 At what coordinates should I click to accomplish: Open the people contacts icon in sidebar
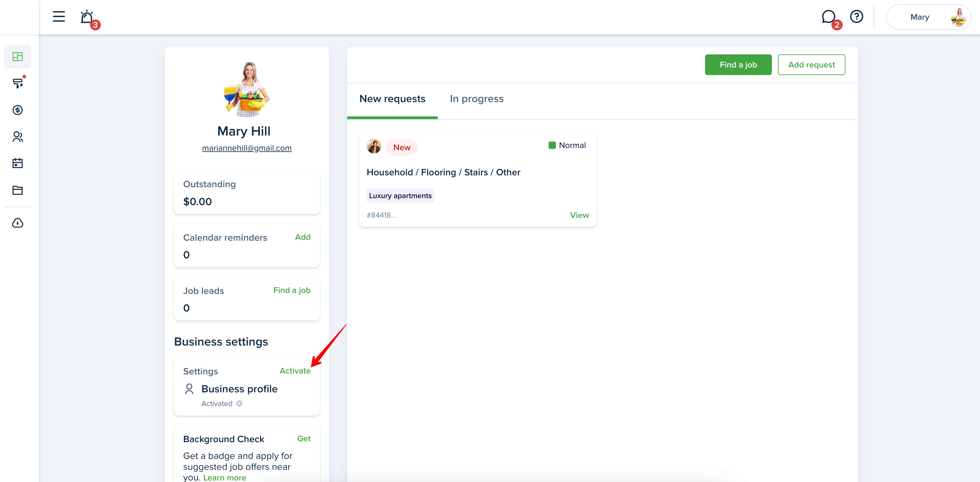click(18, 137)
